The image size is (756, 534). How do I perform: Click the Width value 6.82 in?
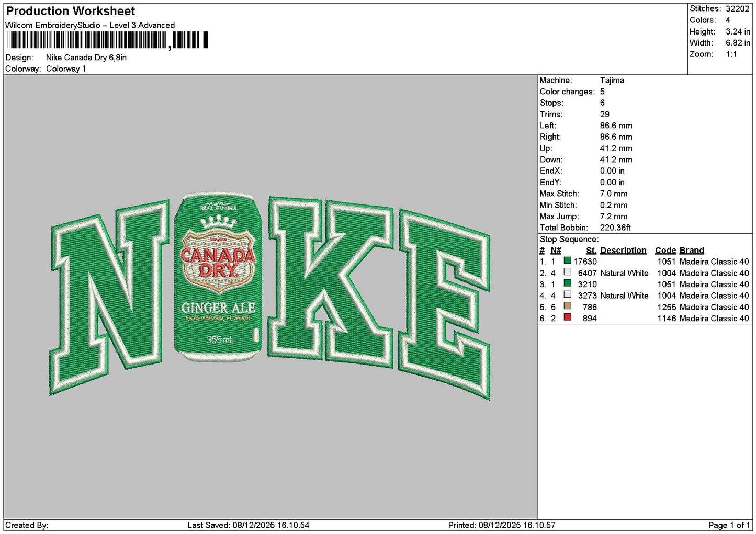click(738, 43)
